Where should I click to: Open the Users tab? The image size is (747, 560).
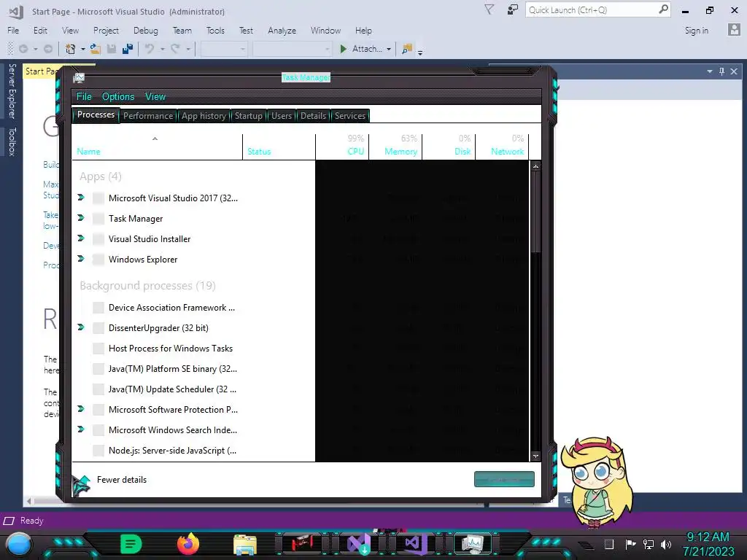tap(281, 116)
